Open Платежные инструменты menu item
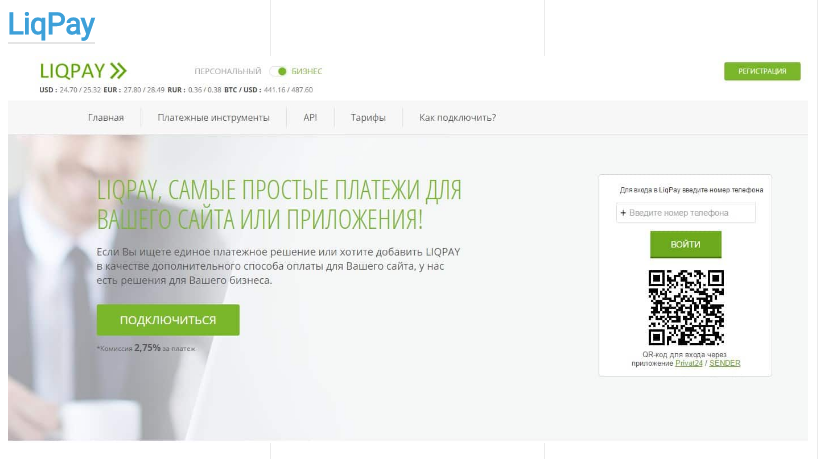This screenshot has width=819, height=459. 214,117
